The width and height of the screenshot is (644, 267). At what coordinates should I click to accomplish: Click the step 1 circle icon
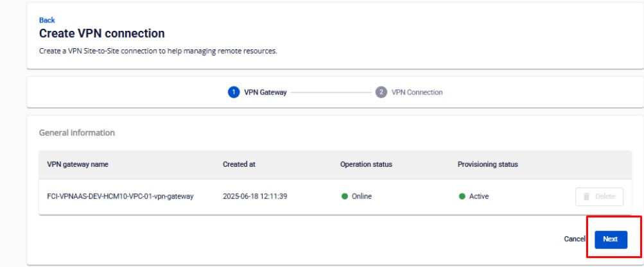pos(234,92)
